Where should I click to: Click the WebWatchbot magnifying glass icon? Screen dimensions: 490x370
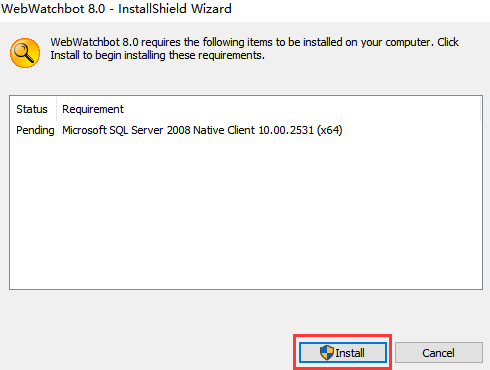coord(25,53)
